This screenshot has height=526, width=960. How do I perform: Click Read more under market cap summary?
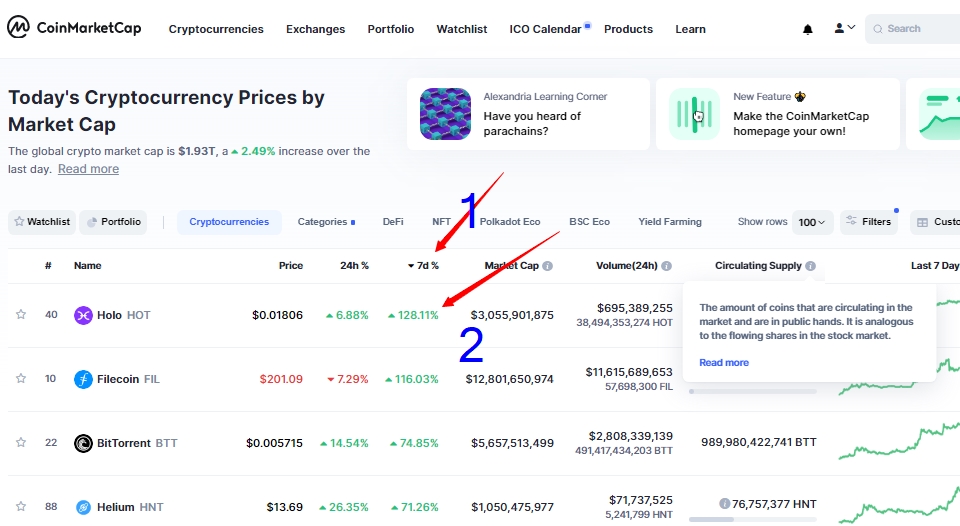point(88,169)
